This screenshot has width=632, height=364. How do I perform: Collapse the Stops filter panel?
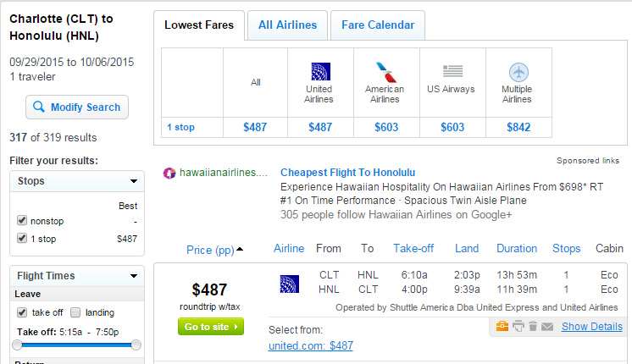click(134, 181)
